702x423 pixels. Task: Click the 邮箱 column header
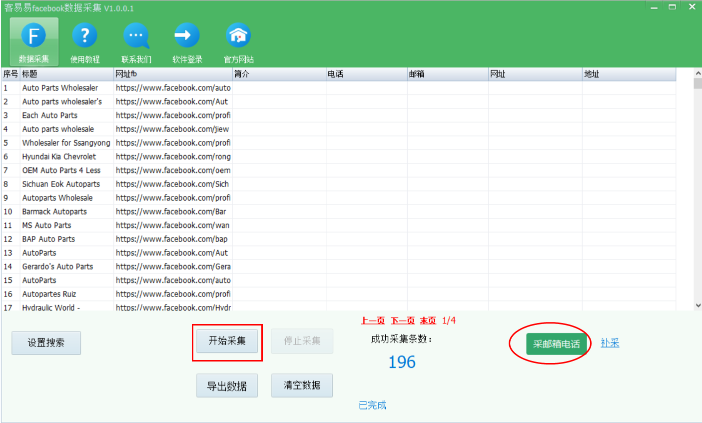click(x=447, y=74)
